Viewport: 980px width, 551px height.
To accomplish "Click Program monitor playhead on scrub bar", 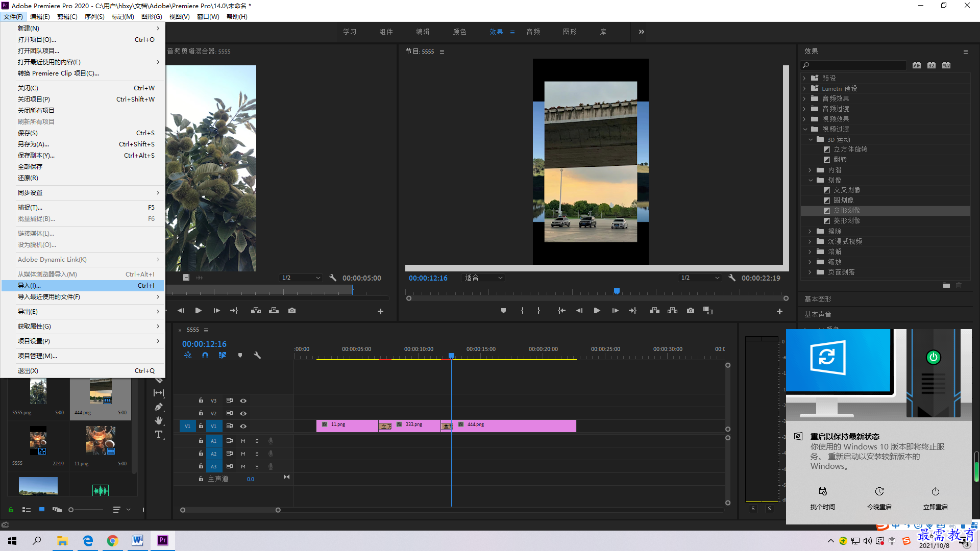I will click(617, 291).
